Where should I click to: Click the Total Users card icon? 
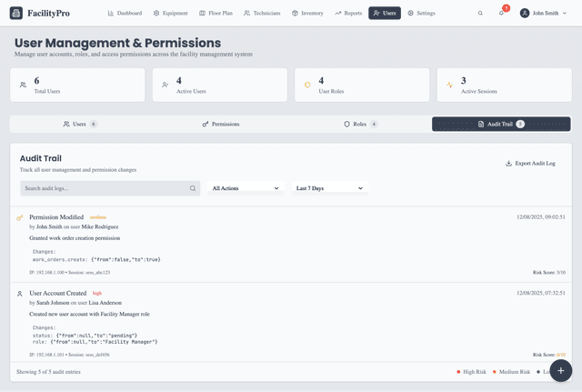[x=24, y=85]
